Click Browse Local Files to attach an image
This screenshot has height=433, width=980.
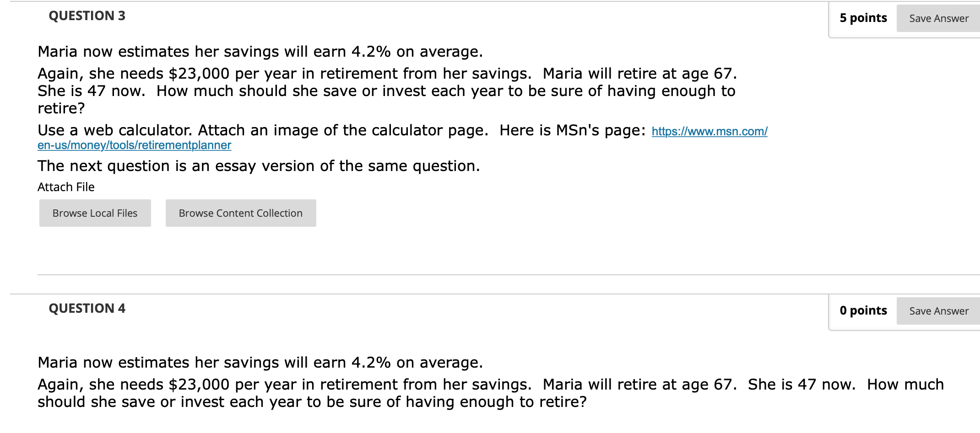95,212
